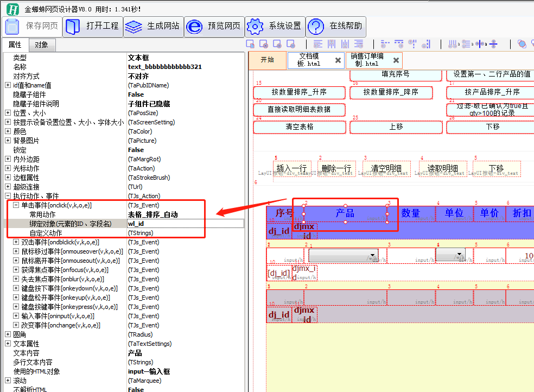Expand the id值和name值 property
Screen dimensions: 534x392
[x=8, y=85]
